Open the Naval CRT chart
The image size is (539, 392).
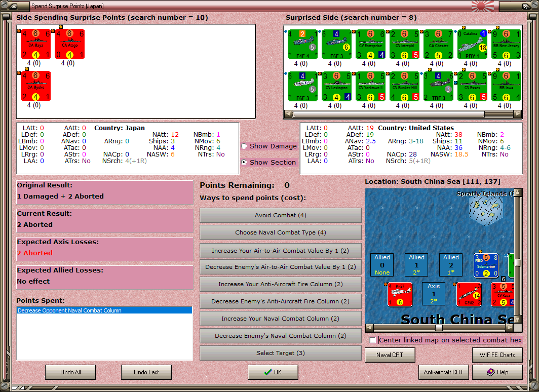390,355
